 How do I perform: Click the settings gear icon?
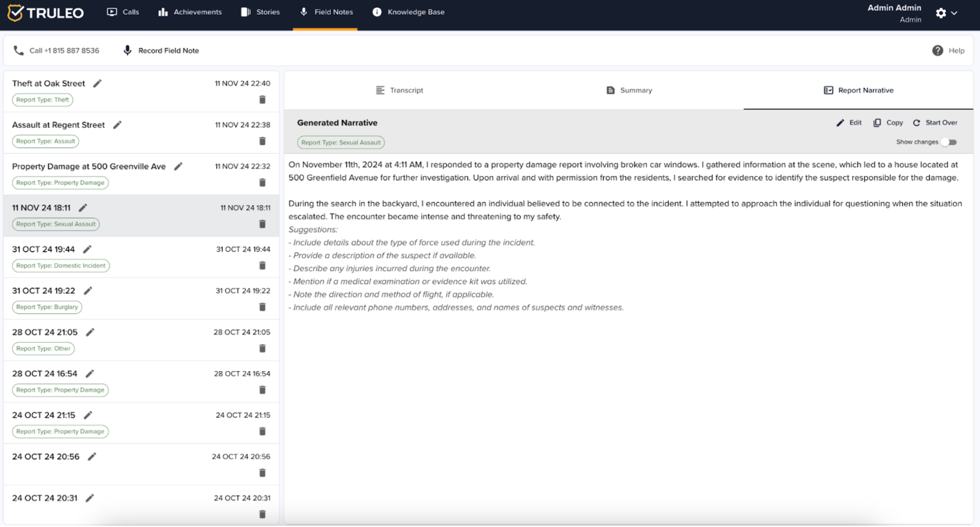click(940, 13)
